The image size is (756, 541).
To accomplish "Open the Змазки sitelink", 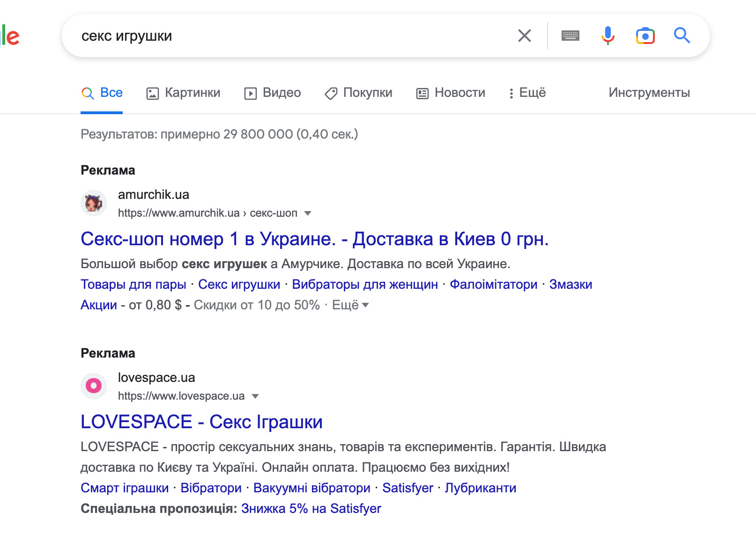I will coord(571,285).
